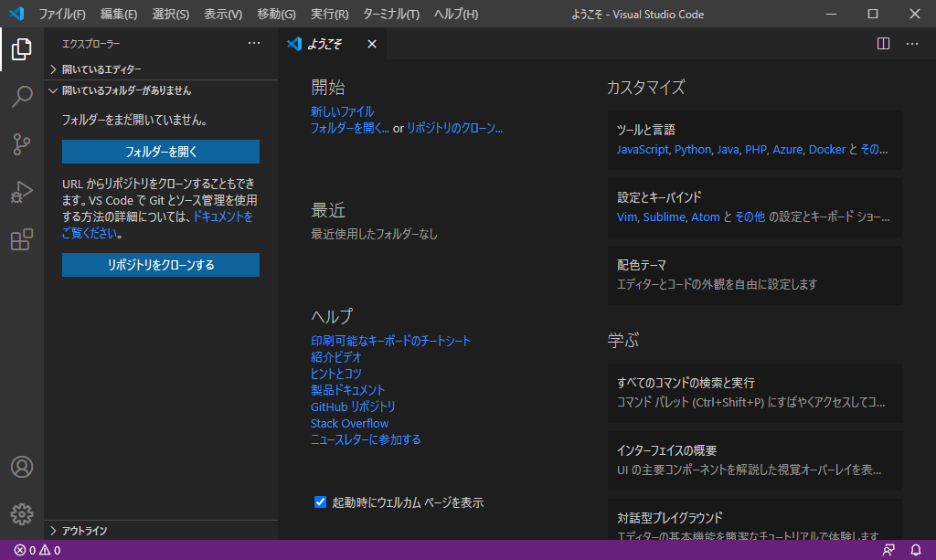Open すべてのコマンドの検索と実行 card
The width and height of the screenshot is (936, 560).
coord(754,393)
